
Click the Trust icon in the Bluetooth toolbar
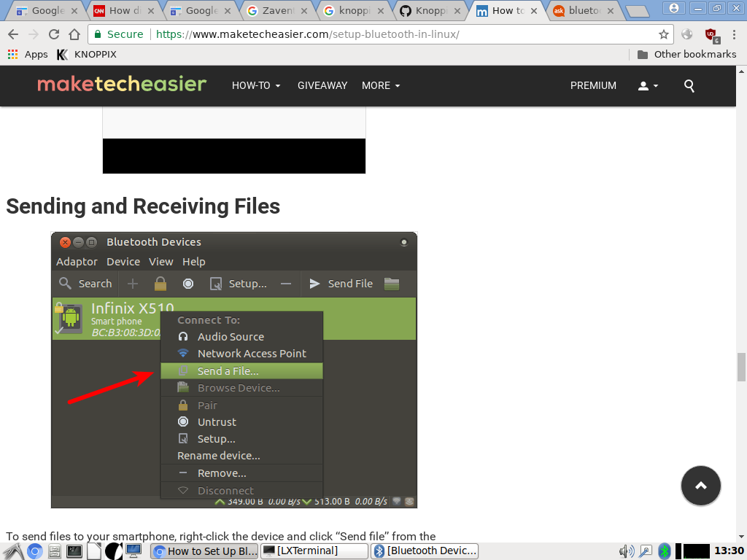pos(187,284)
